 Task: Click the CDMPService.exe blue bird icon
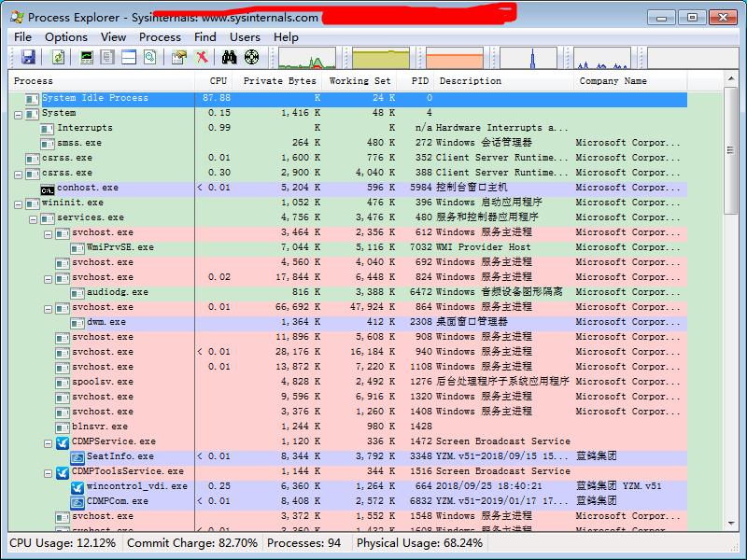pos(63,442)
